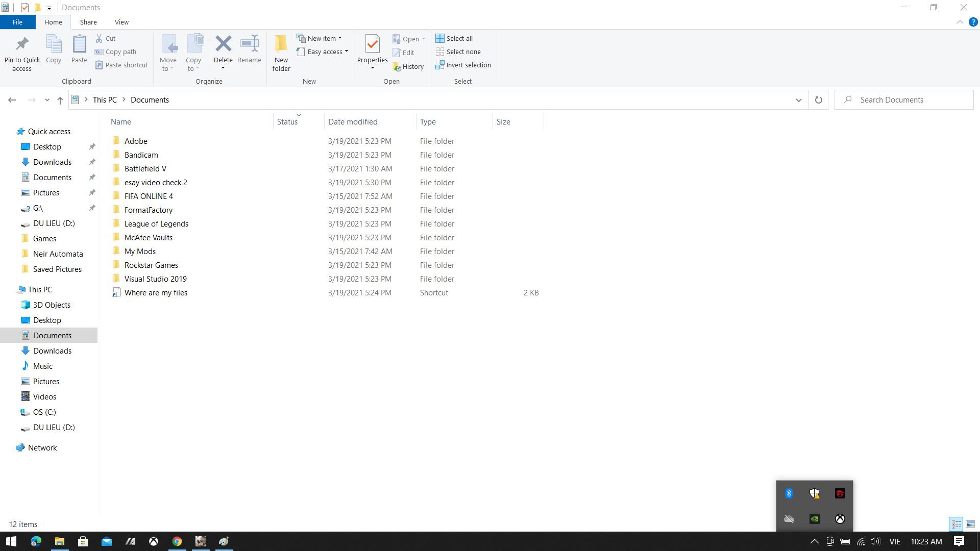Click the Select all button

coord(454,38)
